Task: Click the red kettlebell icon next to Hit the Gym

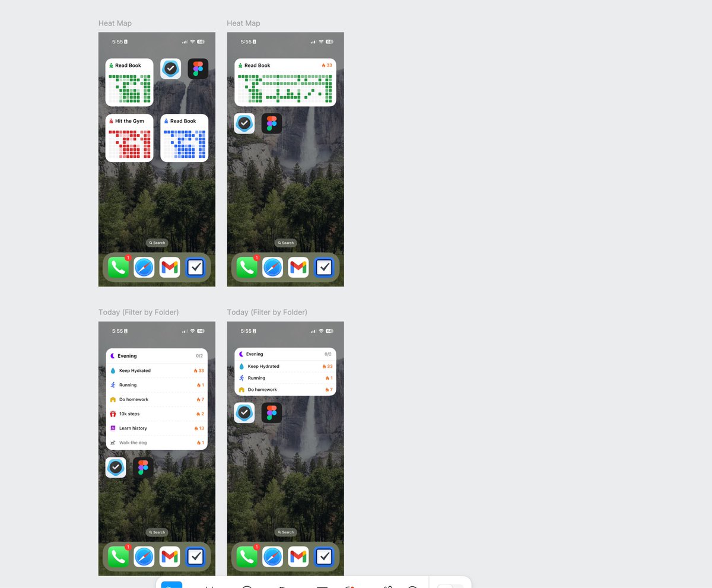Action: click(111, 121)
